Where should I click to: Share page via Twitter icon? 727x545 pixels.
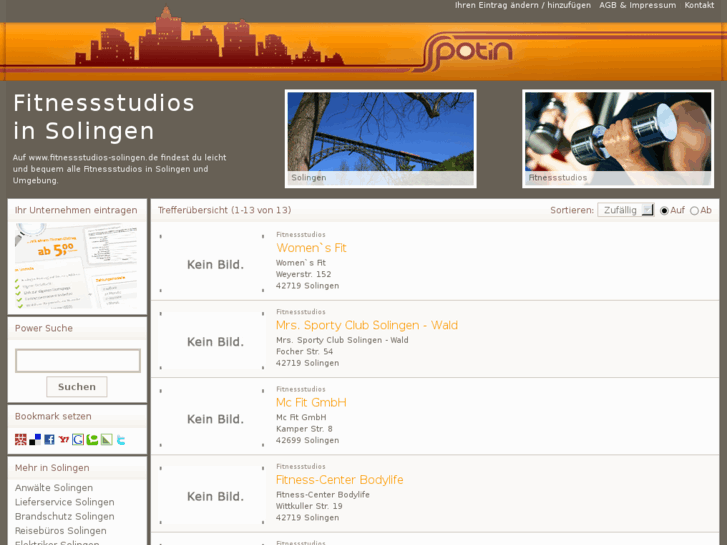pos(121,439)
